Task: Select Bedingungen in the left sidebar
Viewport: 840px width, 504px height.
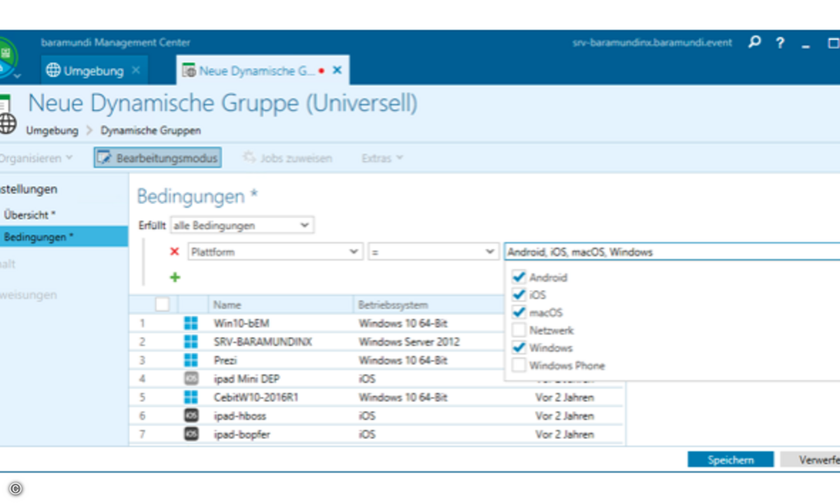Action: tap(64, 237)
